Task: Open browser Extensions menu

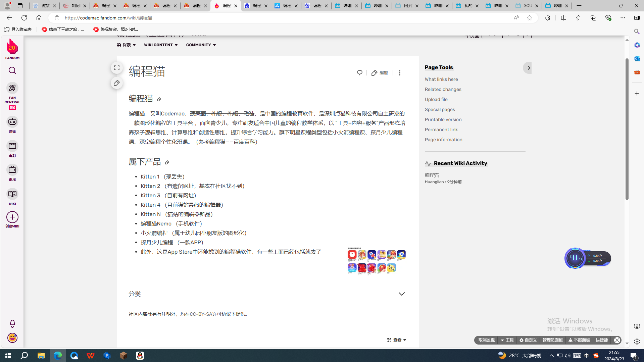Action: [547, 18]
